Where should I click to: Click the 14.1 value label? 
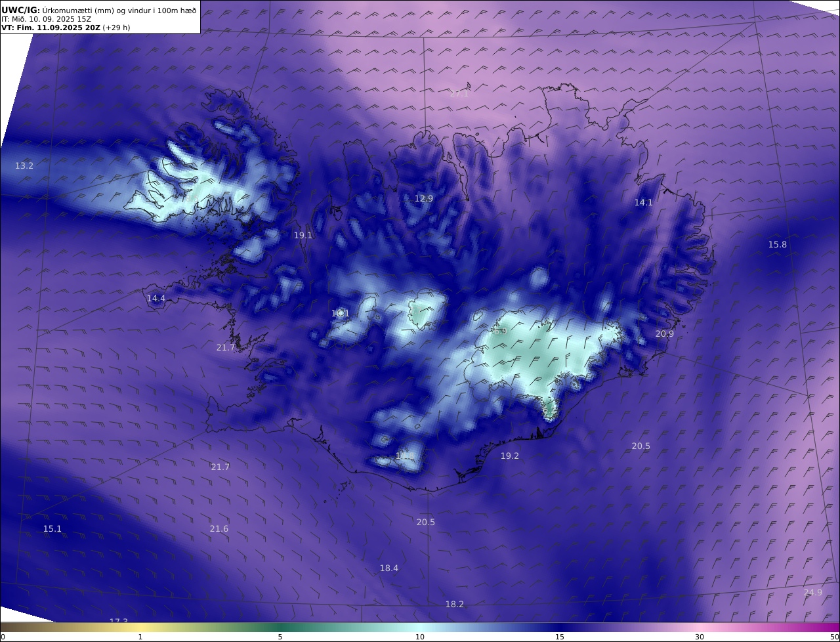click(644, 203)
